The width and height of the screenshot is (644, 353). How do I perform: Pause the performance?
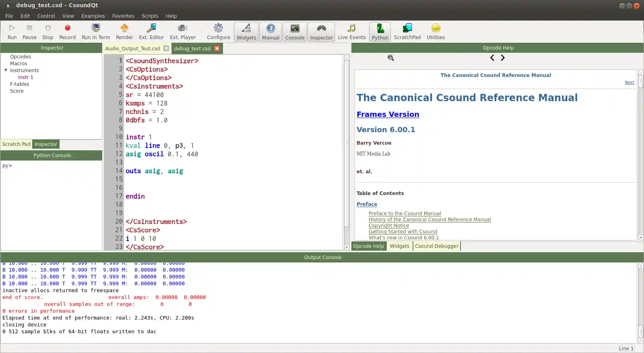pos(29,32)
